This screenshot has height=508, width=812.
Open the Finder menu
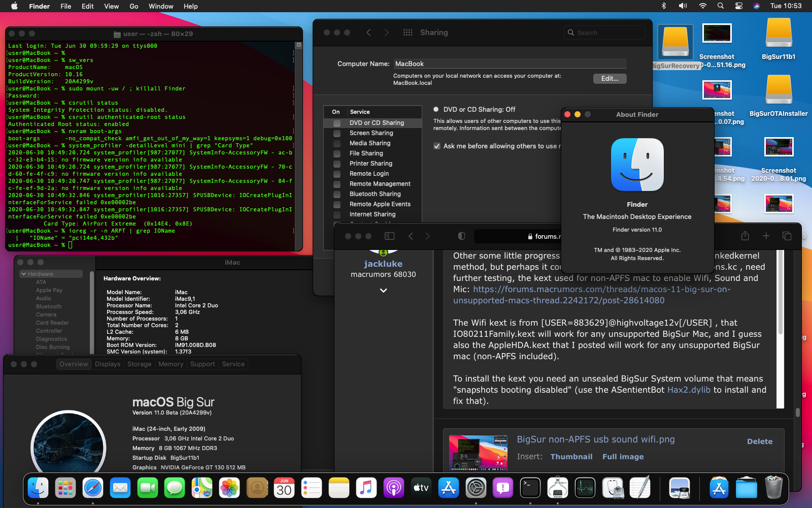pos(39,6)
